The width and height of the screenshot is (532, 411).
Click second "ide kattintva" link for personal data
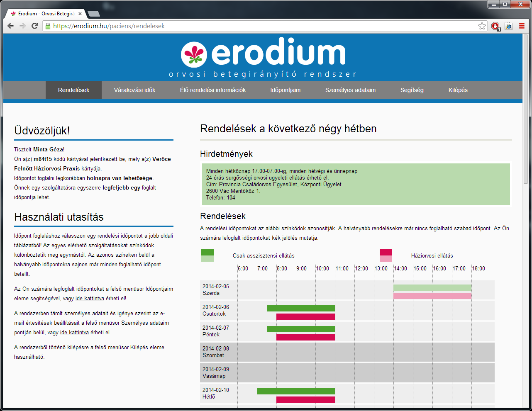(74, 333)
